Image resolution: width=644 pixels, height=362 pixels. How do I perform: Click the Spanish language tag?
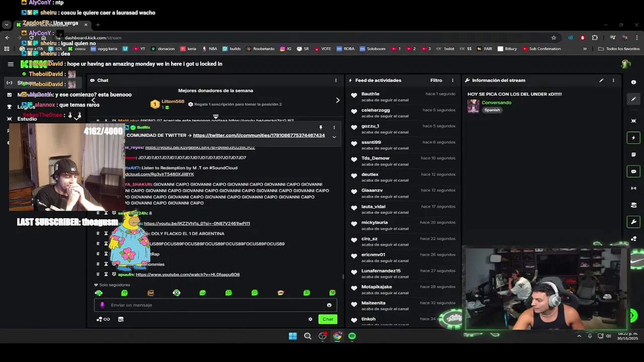pyautogui.click(x=492, y=110)
